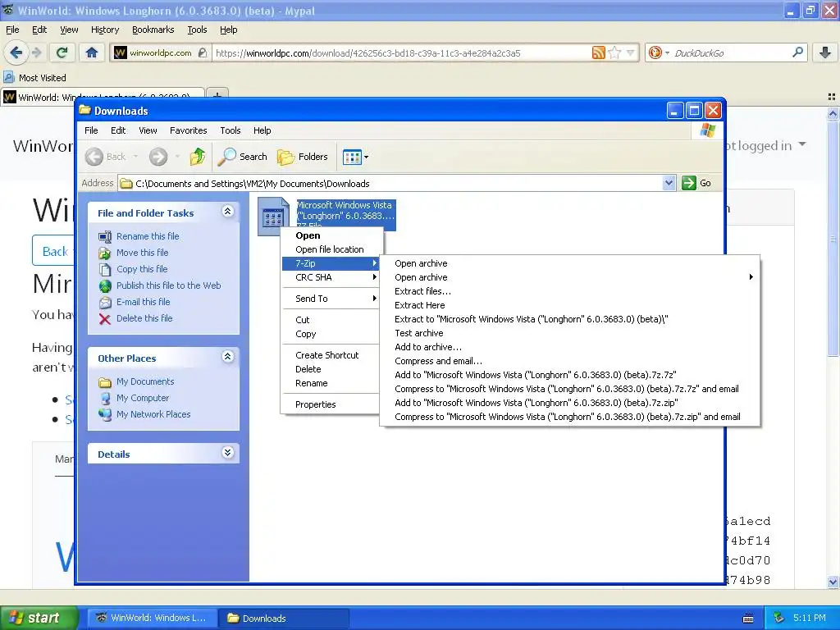Select the 7Z file icon in Downloads
Viewport: 840px width, 630px height.
point(273,216)
